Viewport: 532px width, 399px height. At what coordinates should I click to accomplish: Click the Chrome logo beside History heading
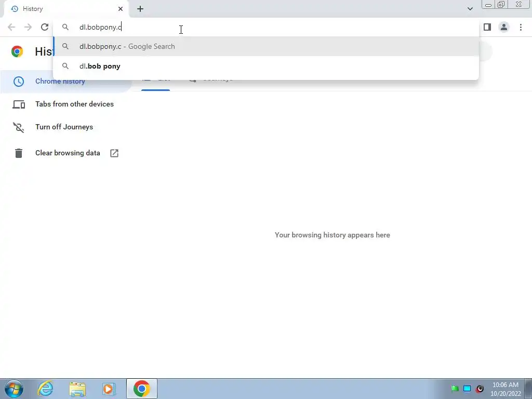pos(17,51)
